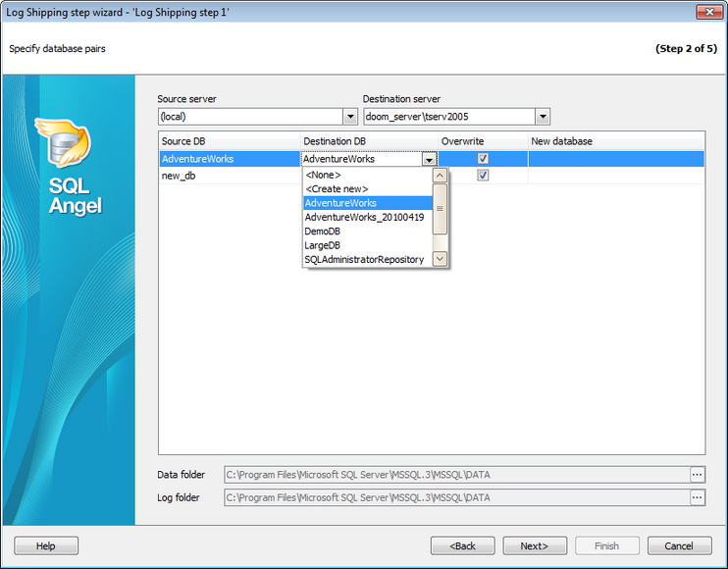Browse for the Data folder

[697, 475]
